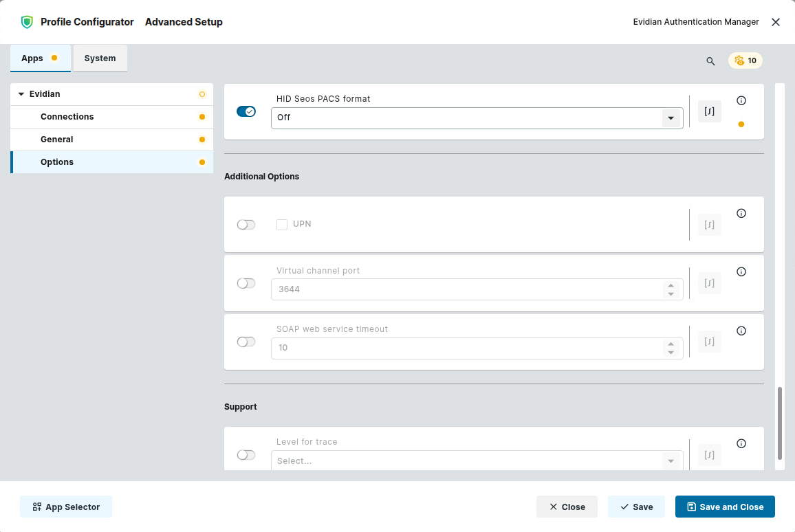Decrease the SOAP web service timeout value
The image size is (795, 532).
coord(671,352)
